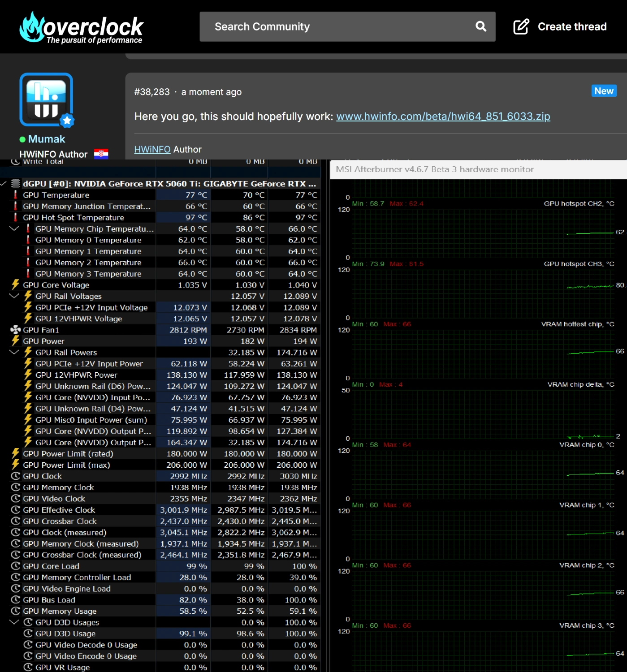Click the VRAM chip delta graph label
Viewport: 627px width, 672px height.
[x=581, y=384]
